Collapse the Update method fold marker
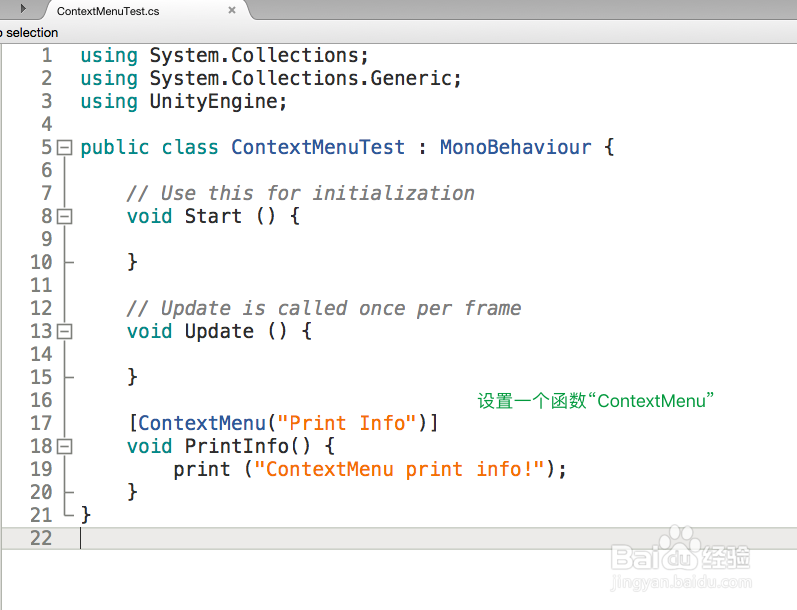 (65, 332)
